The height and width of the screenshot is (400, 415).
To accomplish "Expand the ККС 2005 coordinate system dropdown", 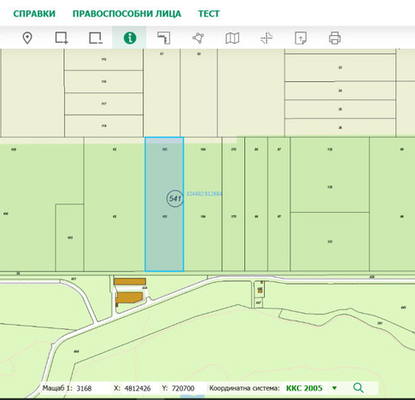I will point(334,388).
